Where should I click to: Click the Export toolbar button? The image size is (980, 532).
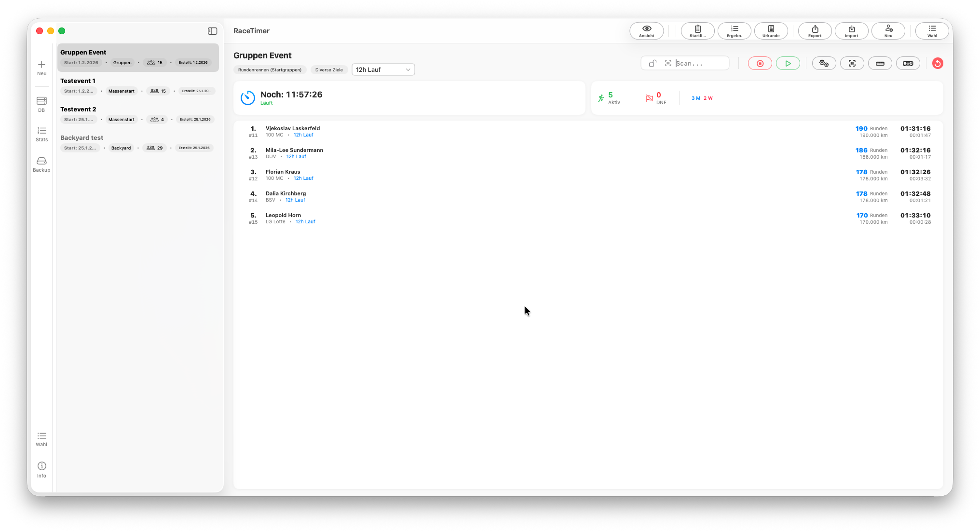click(815, 31)
